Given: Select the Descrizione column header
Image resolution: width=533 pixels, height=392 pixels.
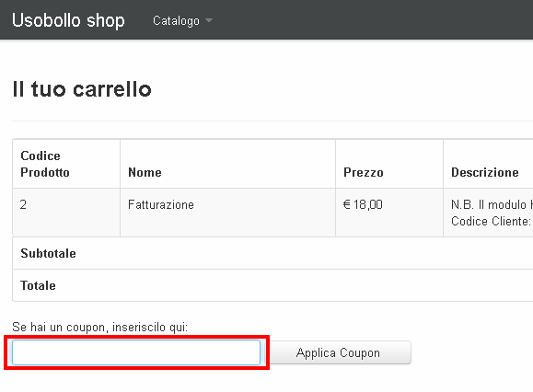Looking at the screenshot, I should [485, 172].
